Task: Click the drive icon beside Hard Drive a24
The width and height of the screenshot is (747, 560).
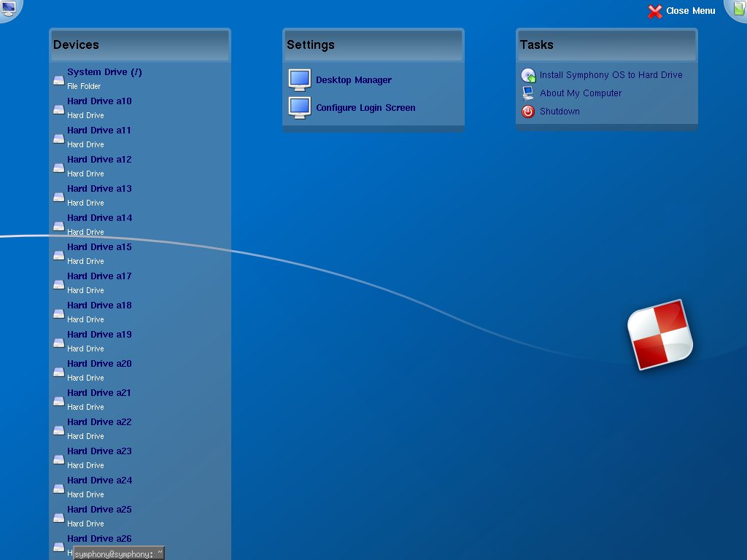Action: 58,489
